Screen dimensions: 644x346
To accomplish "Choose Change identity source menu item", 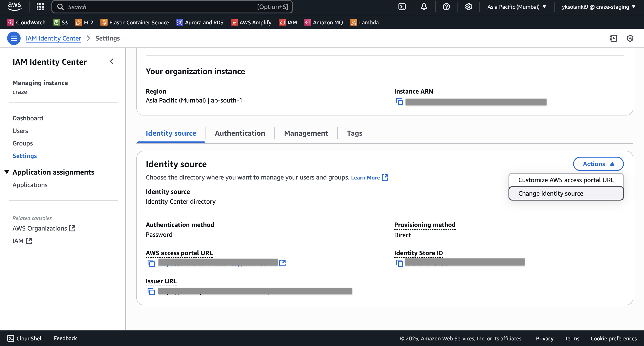I will [x=551, y=193].
